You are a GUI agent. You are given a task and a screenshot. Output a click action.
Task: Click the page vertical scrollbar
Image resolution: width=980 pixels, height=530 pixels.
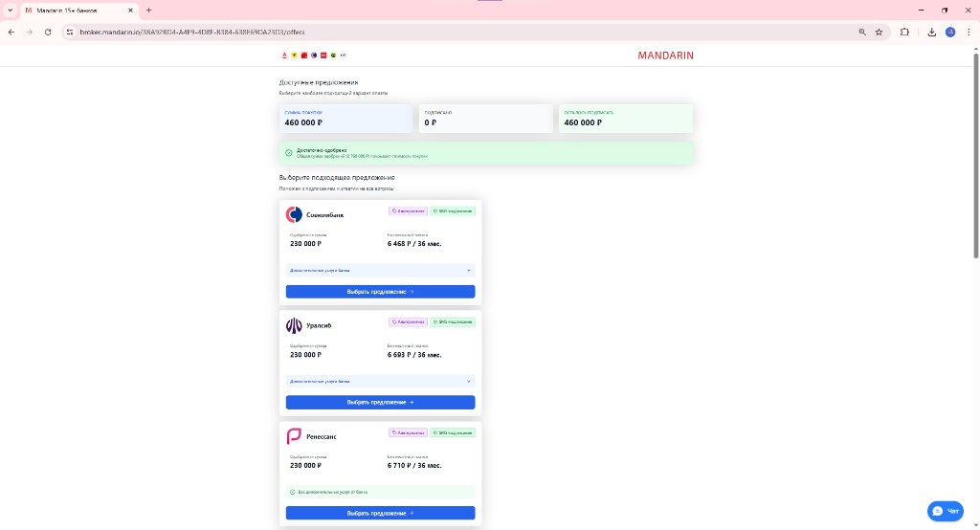(x=975, y=163)
